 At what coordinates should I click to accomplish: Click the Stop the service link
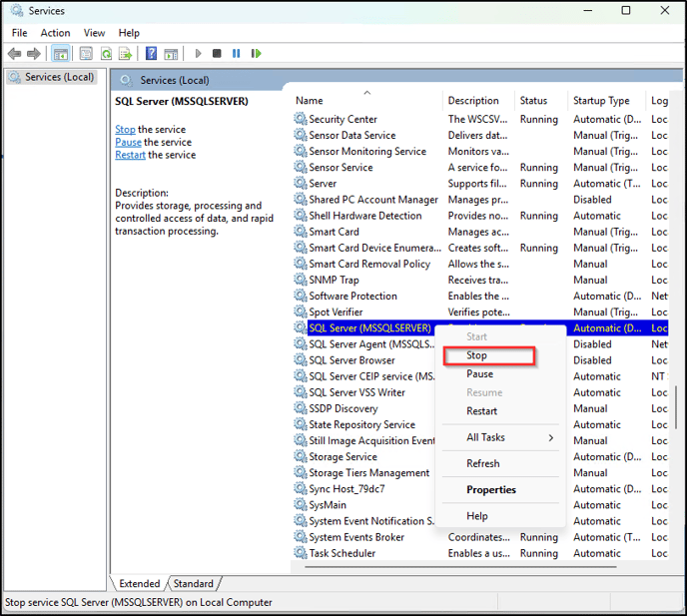point(125,129)
